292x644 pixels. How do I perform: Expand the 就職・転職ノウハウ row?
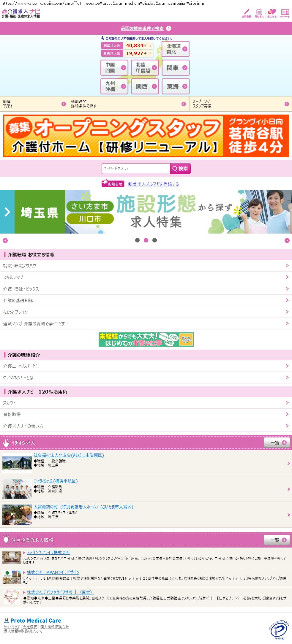point(146,266)
